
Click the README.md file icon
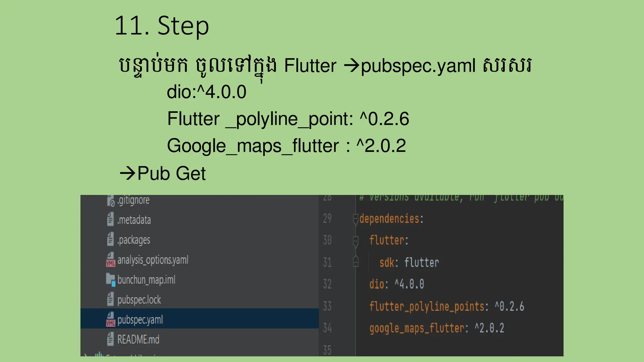click(x=110, y=339)
